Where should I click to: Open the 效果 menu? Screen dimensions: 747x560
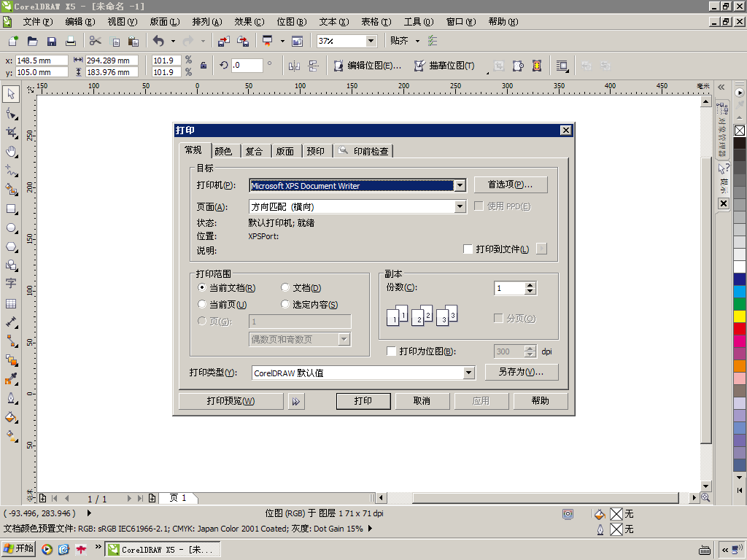tap(249, 22)
